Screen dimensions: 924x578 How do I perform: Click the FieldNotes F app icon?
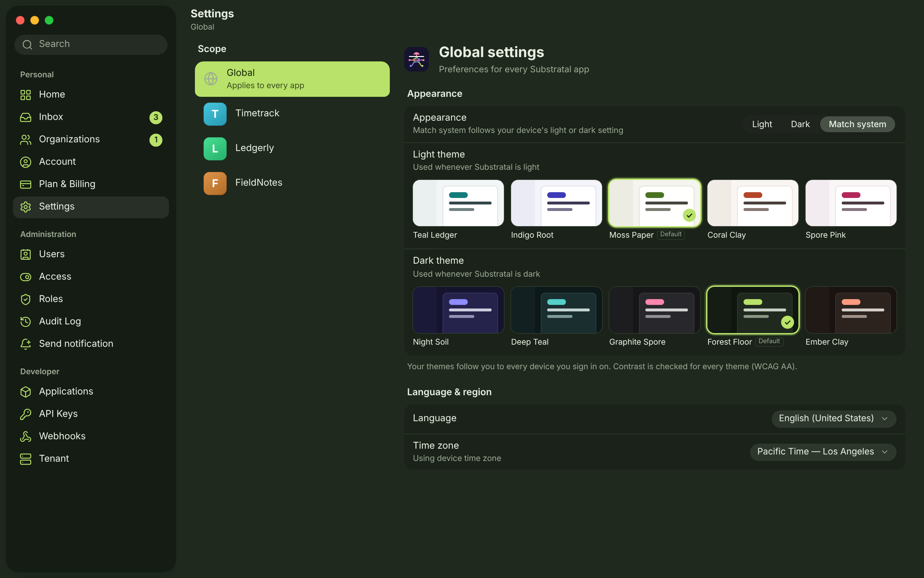click(215, 184)
